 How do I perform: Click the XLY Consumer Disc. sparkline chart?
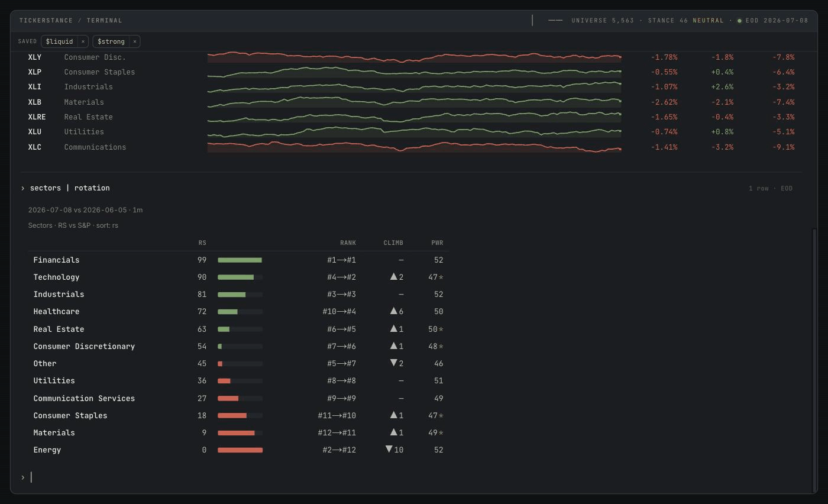[414, 57]
